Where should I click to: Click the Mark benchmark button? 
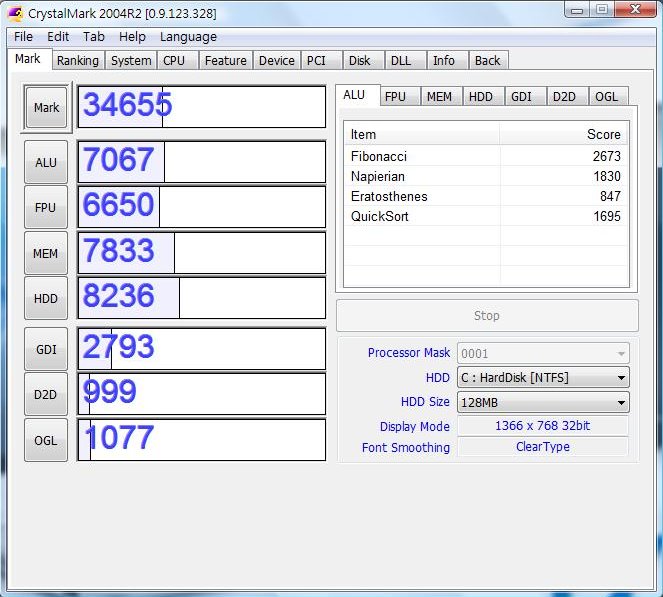point(47,107)
